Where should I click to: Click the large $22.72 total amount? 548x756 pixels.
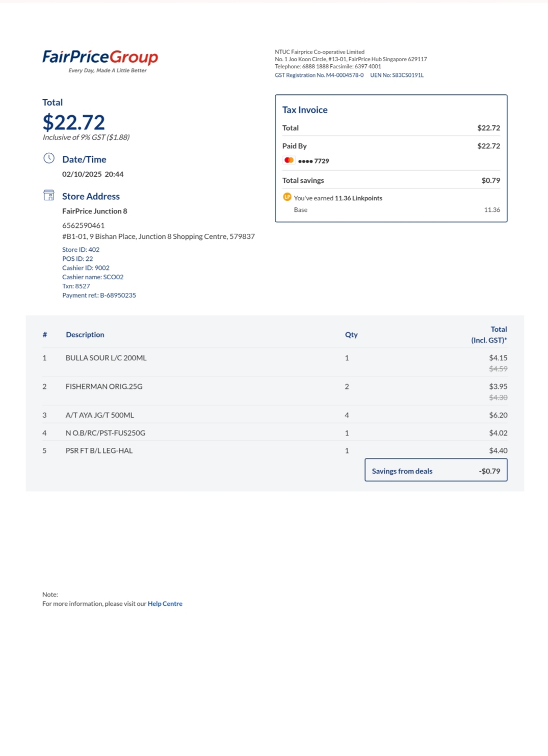[74, 122]
